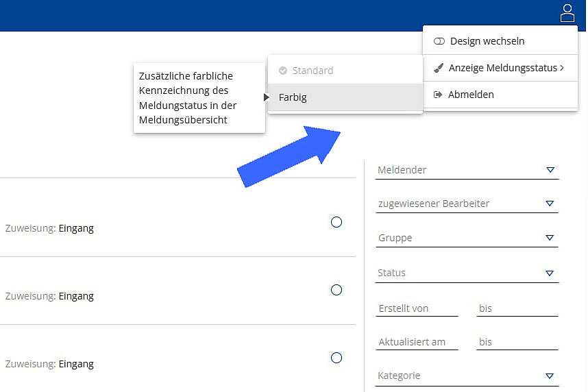Click the checkmark icon next to Standard
Screen dimensions: 588x392
pyautogui.click(x=283, y=71)
